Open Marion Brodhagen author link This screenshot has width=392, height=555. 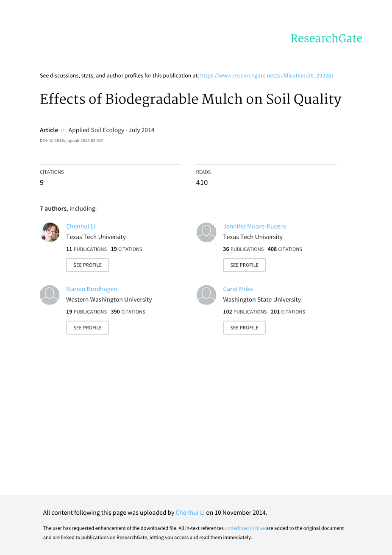pos(92,289)
